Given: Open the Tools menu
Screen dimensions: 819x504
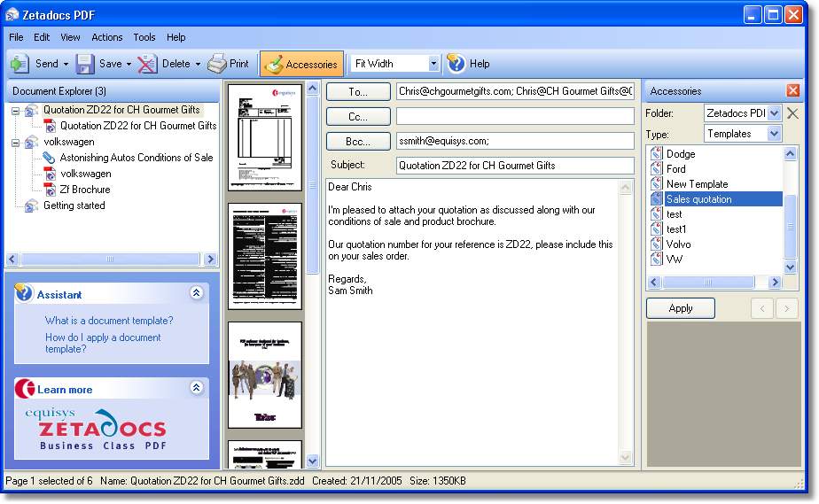Looking at the screenshot, I should [144, 37].
